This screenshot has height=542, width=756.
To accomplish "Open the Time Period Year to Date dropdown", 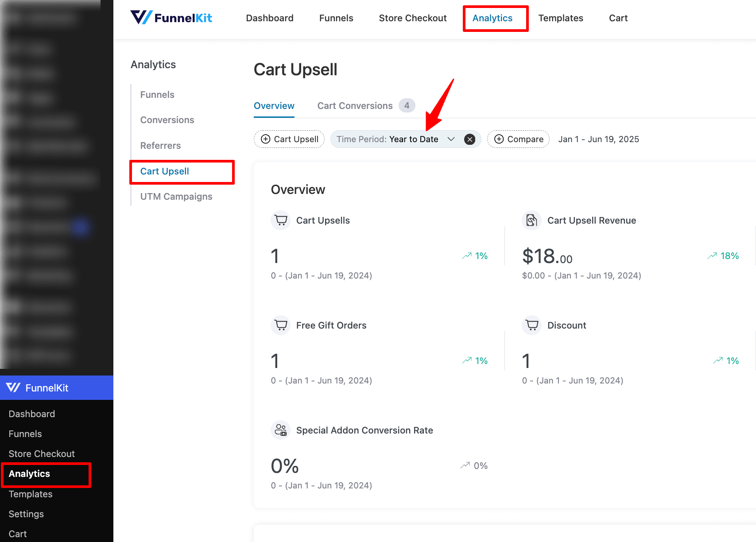I will click(406, 139).
